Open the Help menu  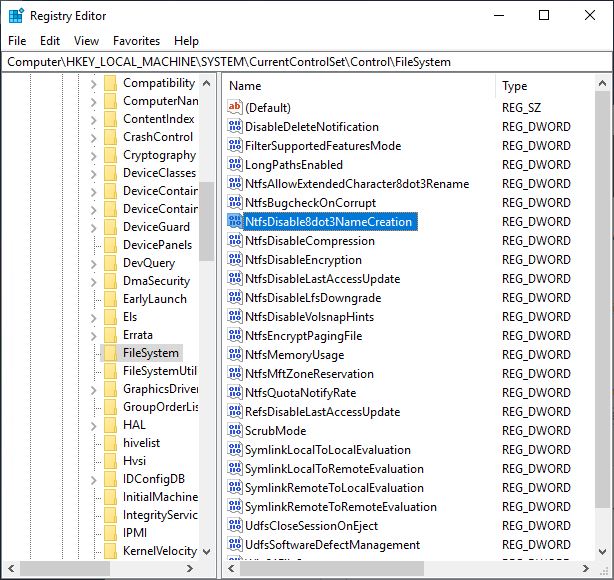point(186,41)
